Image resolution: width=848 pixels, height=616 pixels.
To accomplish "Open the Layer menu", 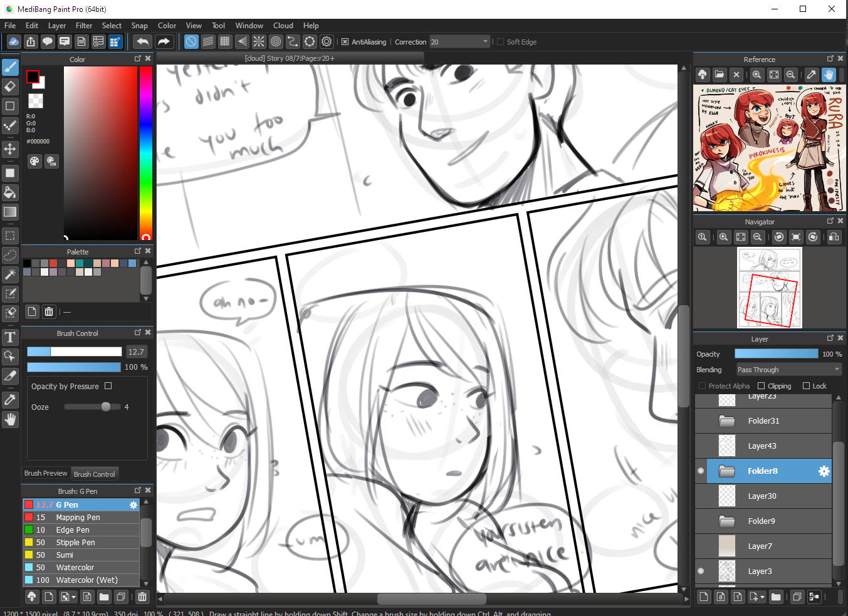I will tap(57, 26).
